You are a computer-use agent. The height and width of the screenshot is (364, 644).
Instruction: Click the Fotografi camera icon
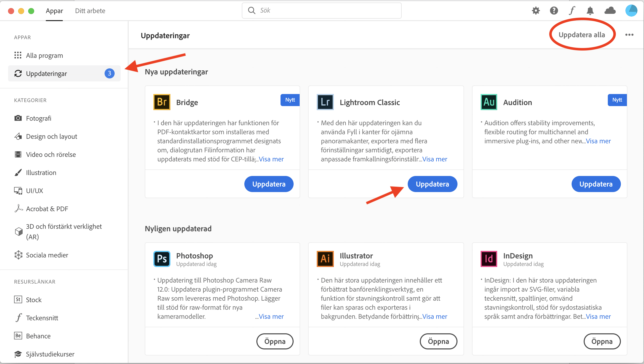pos(18,118)
